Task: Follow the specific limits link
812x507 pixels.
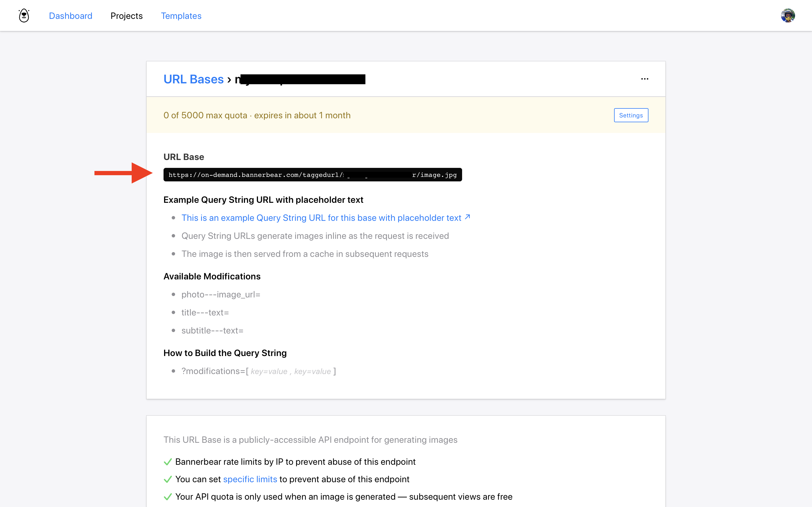Action: [250, 479]
